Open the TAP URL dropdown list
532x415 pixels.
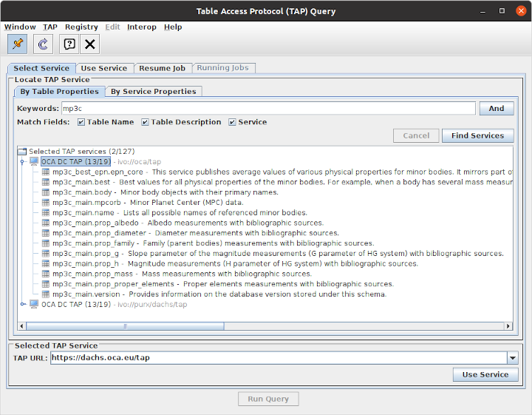513,358
